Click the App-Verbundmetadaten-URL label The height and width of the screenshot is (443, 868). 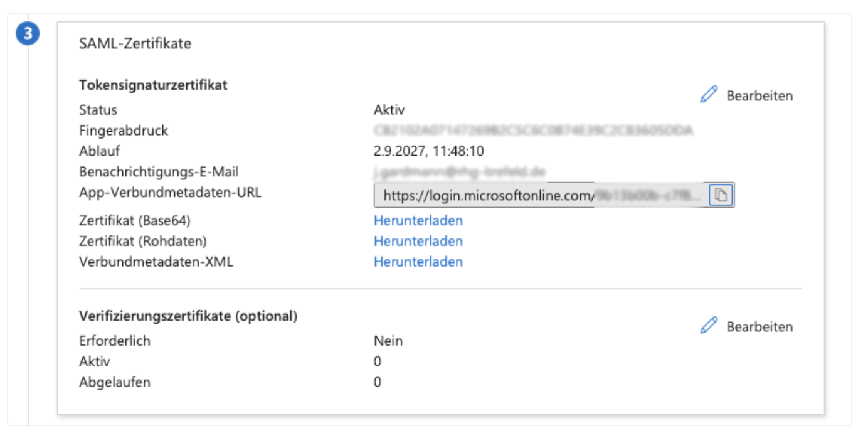tap(170, 192)
